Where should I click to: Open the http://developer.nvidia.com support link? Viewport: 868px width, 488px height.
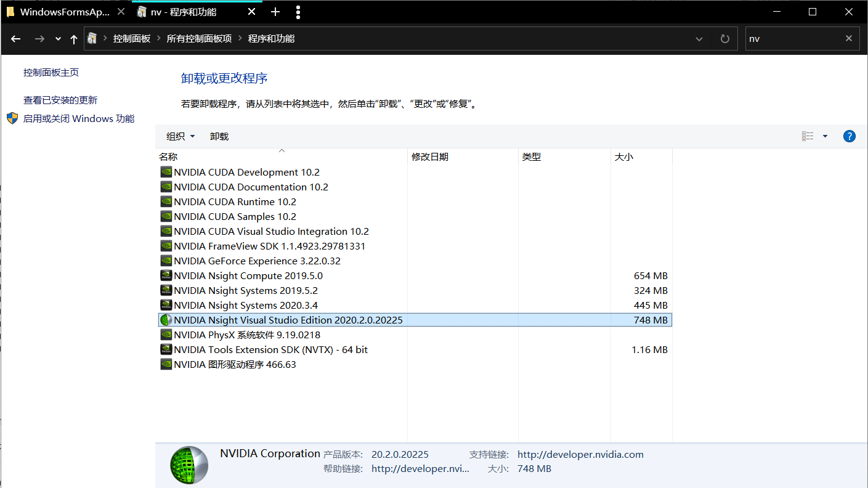point(580,454)
